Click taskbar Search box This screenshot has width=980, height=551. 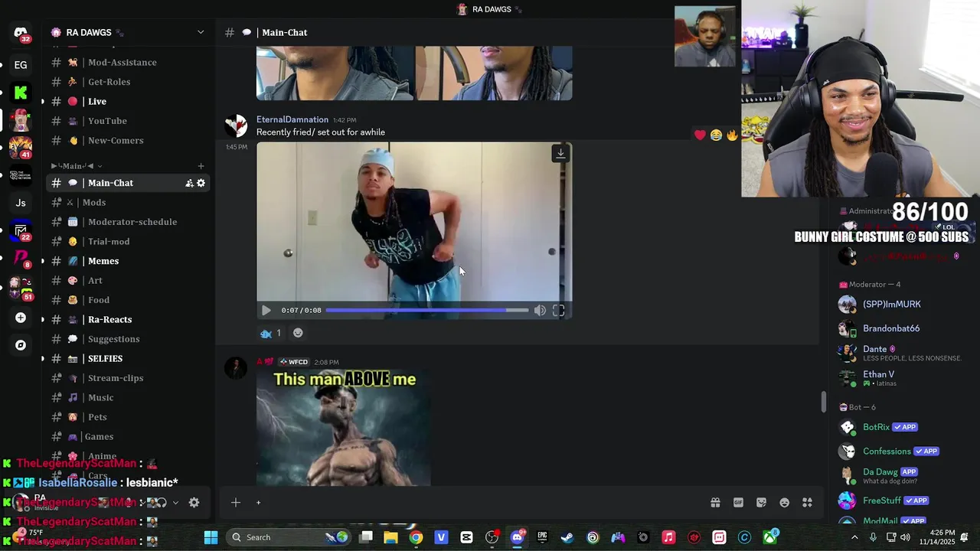(289, 537)
